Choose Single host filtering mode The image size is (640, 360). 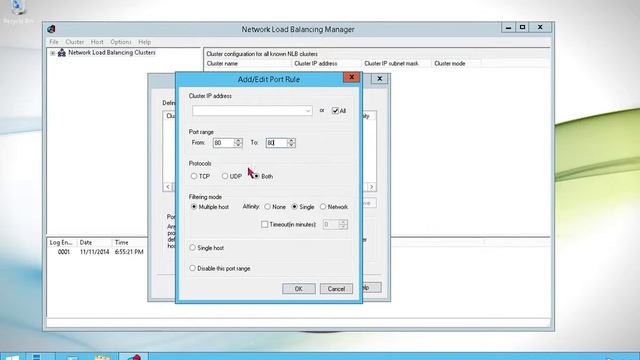[x=193, y=248]
